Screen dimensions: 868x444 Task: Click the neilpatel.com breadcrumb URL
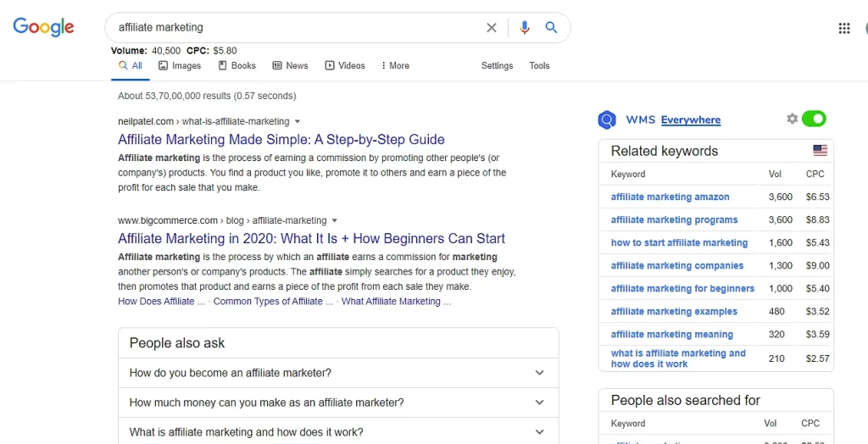(x=203, y=121)
